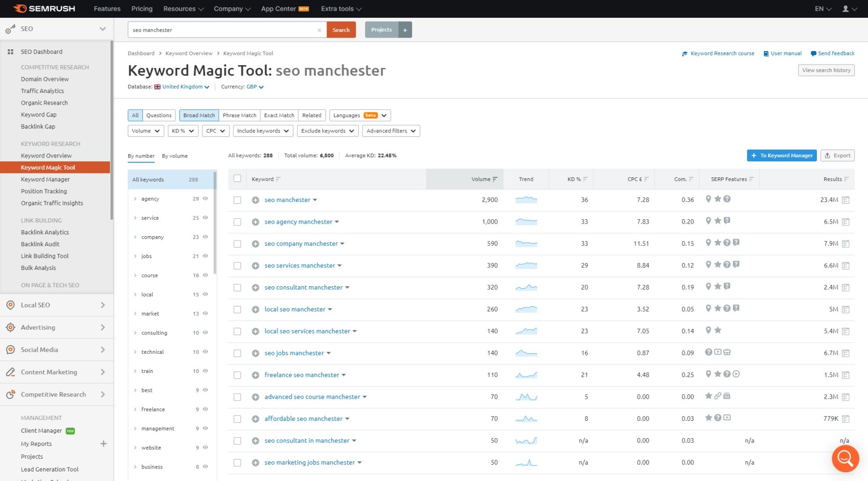Viewport: 868px width, 481px height.
Task: Click the Social Media sidebar icon
Action: click(10, 350)
